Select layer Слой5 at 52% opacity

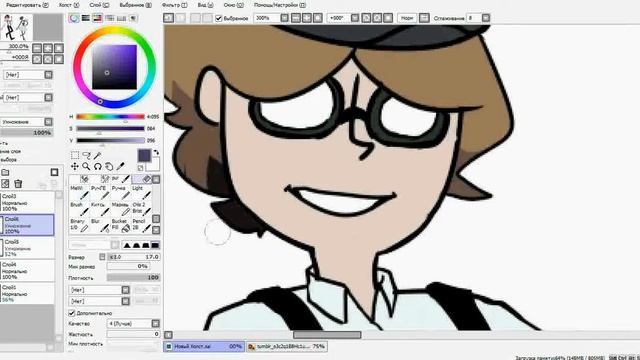point(27,248)
